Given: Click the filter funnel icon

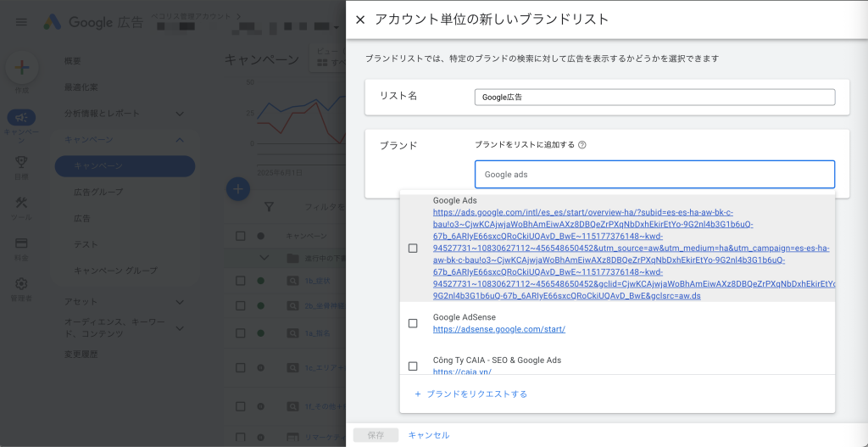Looking at the screenshot, I should pos(269,207).
